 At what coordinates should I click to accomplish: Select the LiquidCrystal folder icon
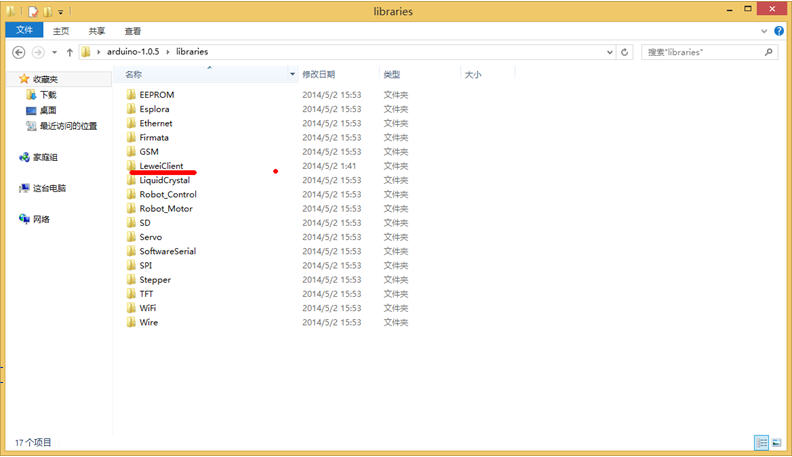click(131, 180)
